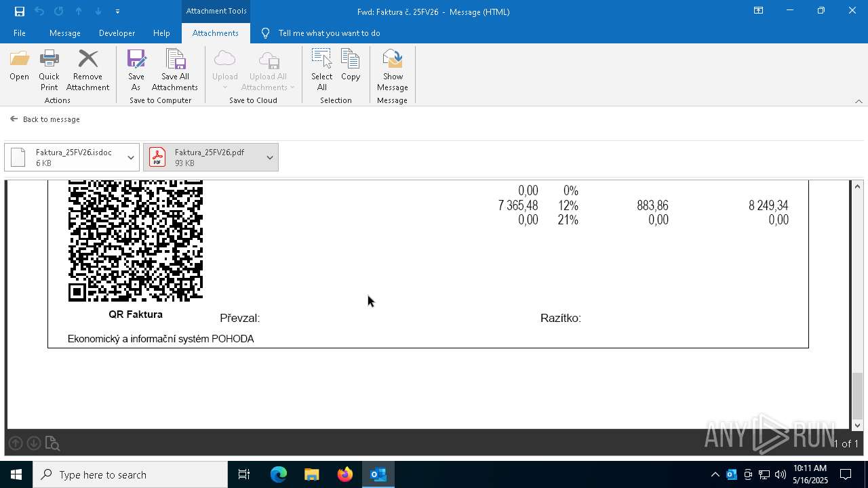Launch Microsoft Edge from the taskbar
Image resolution: width=868 pixels, height=488 pixels.
(279, 474)
